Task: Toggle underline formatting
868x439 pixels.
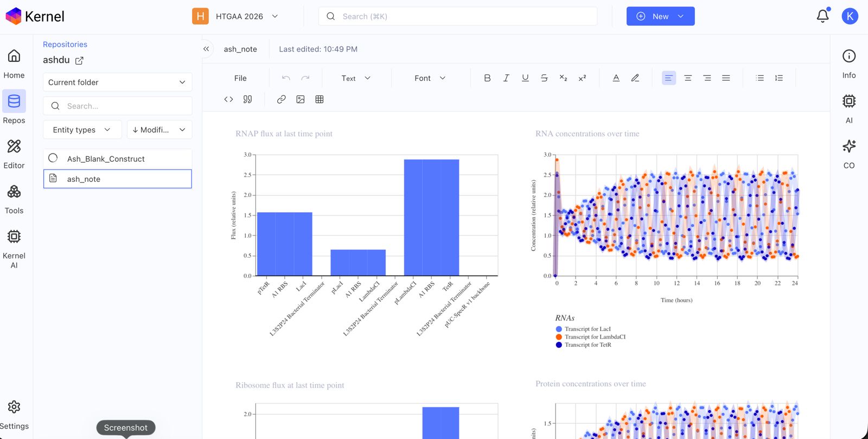Action: click(x=525, y=78)
